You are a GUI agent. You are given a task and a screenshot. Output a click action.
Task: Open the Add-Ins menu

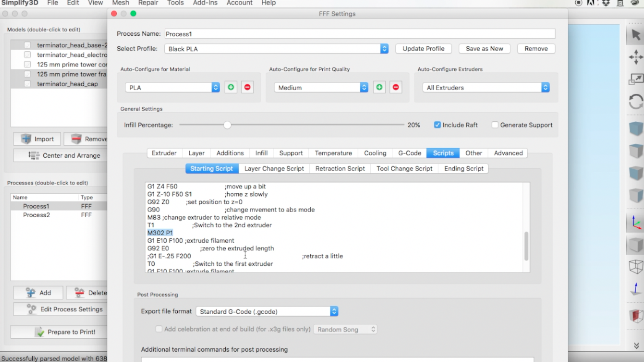tap(205, 3)
